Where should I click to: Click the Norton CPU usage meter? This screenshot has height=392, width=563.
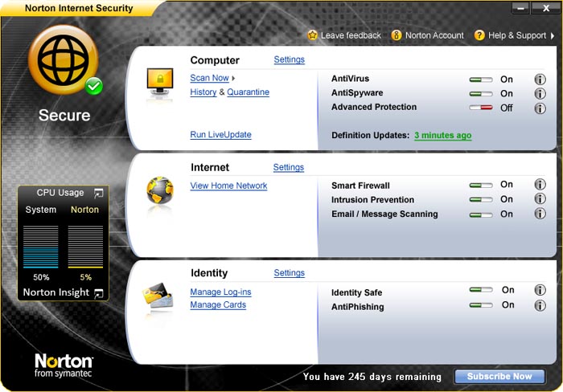point(84,247)
